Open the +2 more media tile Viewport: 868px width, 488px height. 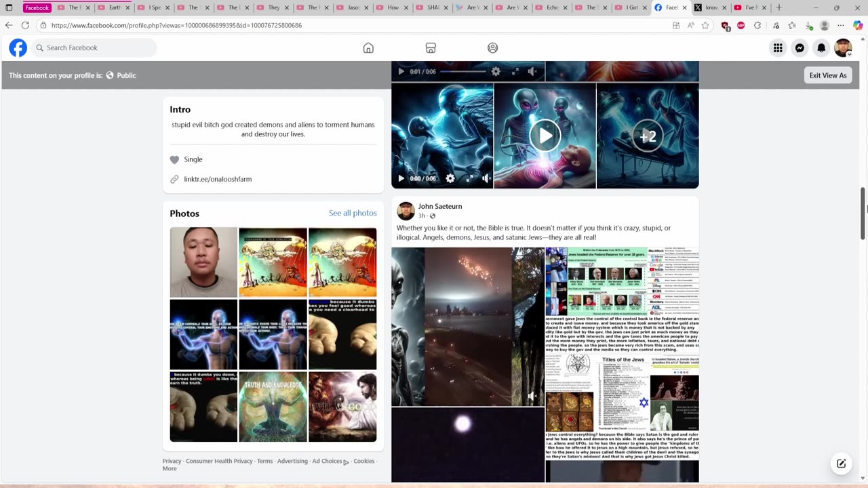tap(648, 136)
